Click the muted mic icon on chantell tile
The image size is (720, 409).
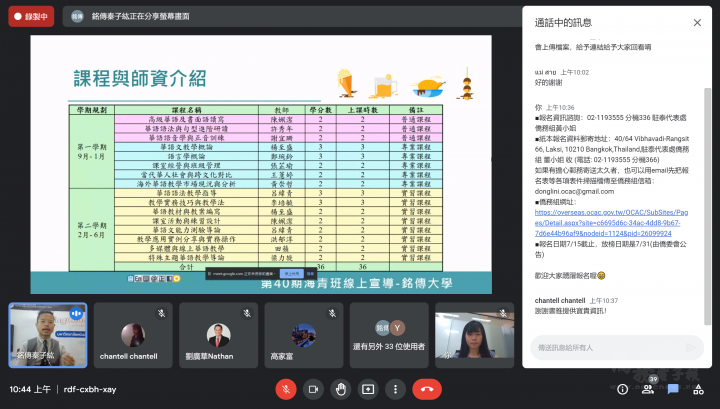161,314
